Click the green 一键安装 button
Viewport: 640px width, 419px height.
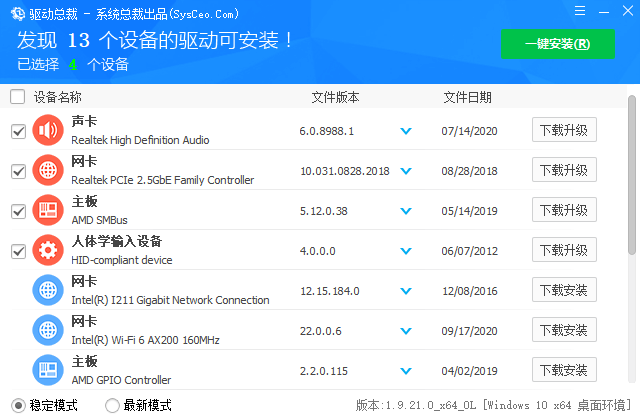point(558,44)
